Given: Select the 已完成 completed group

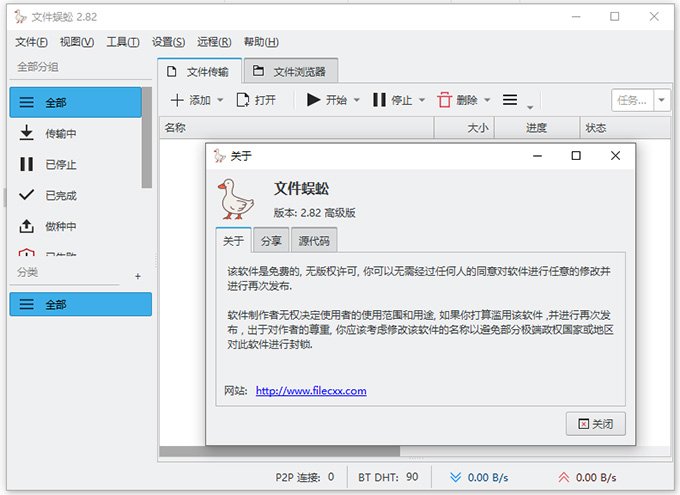Looking at the screenshot, I should point(75,195).
